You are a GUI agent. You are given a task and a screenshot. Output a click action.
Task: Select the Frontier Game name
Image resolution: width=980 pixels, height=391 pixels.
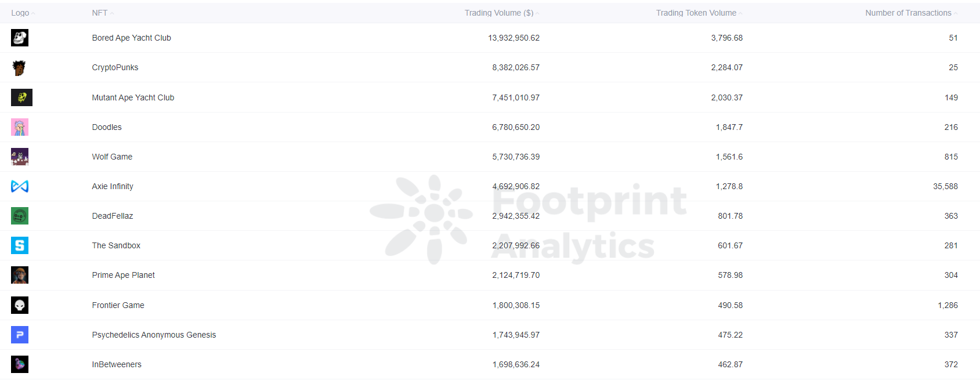pos(118,305)
